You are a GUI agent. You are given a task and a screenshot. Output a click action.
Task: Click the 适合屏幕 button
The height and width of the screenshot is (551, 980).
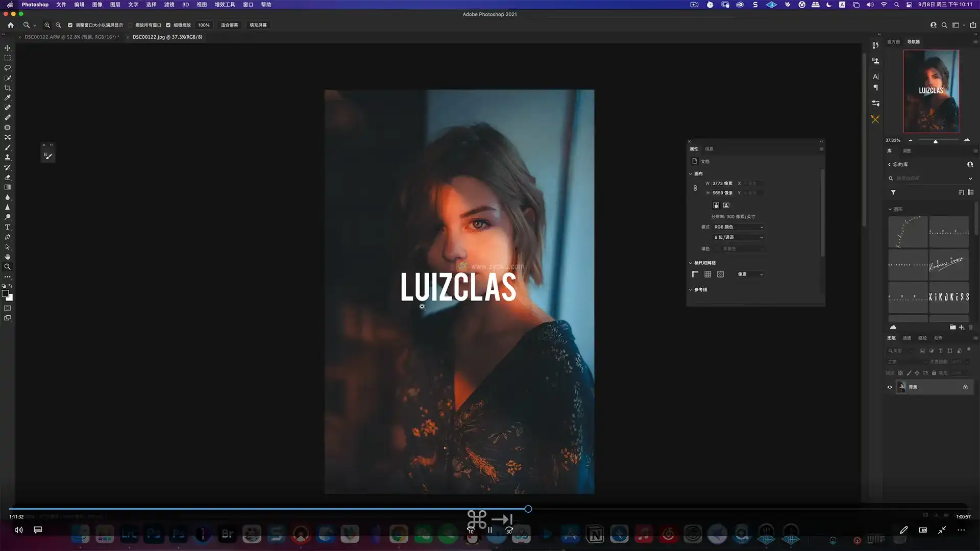(229, 25)
